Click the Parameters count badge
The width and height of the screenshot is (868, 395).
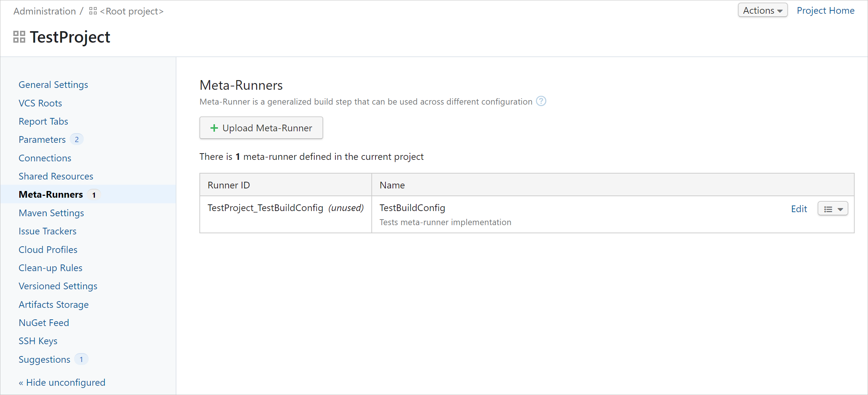tap(77, 139)
